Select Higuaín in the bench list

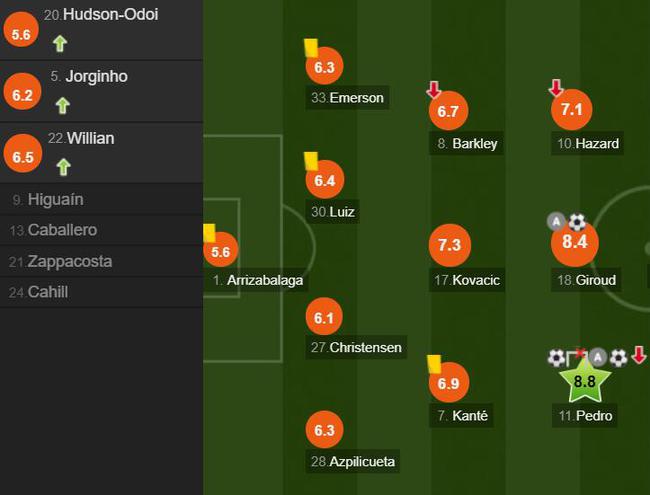coord(101,199)
